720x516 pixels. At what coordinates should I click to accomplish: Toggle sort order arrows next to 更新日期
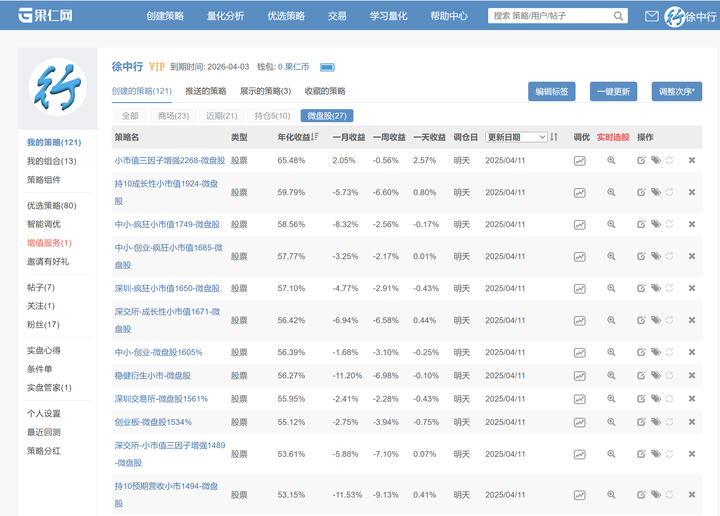coord(554,137)
